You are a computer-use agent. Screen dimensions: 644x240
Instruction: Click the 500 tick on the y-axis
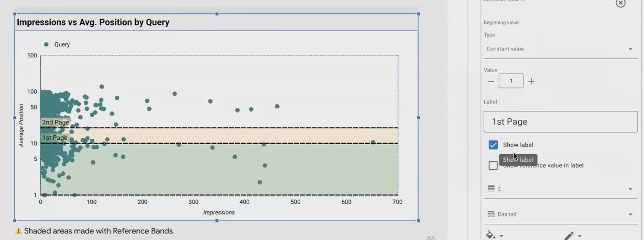(x=32, y=55)
